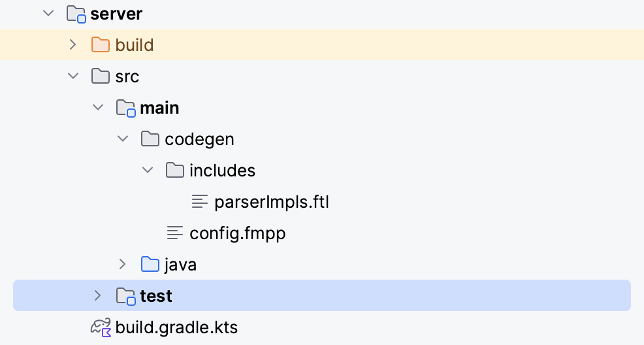
Task: Expand the build folder
Action: 73,45
